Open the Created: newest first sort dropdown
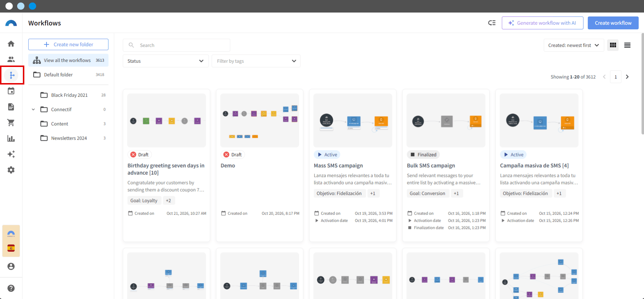The height and width of the screenshot is (299, 644). click(x=574, y=45)
